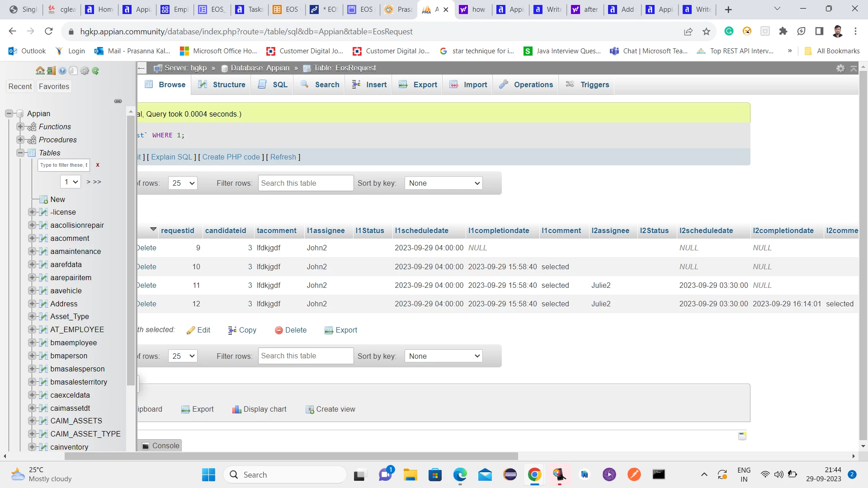
Task: Open page settings gear in breadcrumb bar
Action: 840,68
